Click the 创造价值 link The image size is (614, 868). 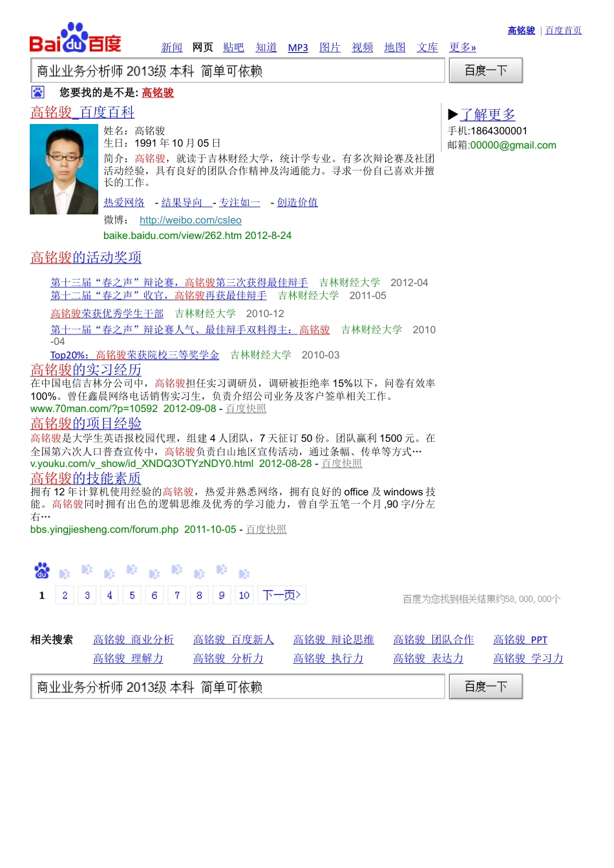297,202
